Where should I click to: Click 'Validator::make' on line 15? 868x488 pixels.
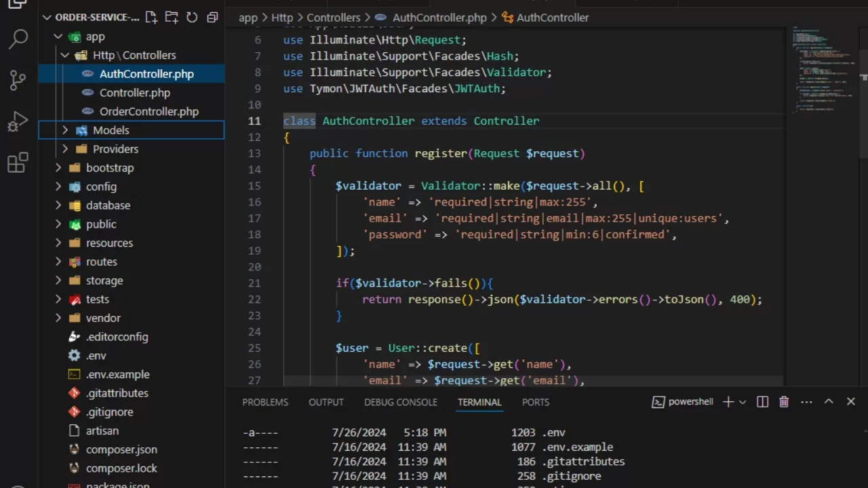tap(471, 186)
